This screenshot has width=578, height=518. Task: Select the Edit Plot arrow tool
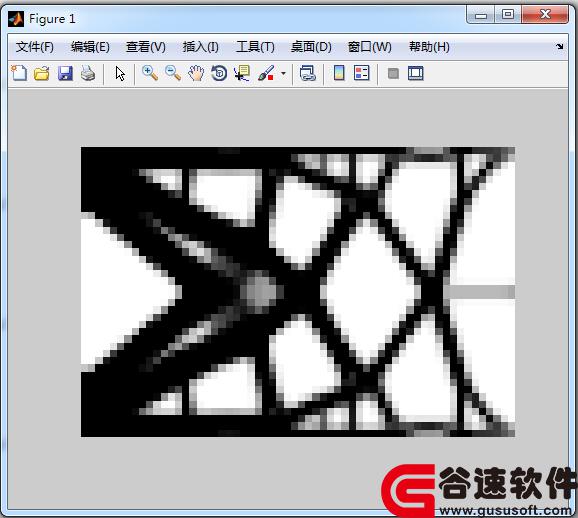(120, 73)
